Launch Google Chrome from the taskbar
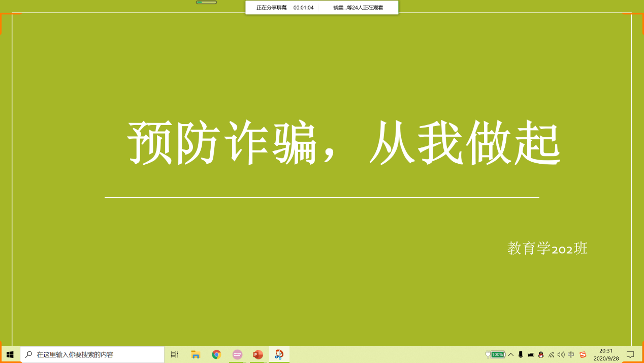Image resolution: width=644 pixels, height=363 pixels. (x=216, y=354)
